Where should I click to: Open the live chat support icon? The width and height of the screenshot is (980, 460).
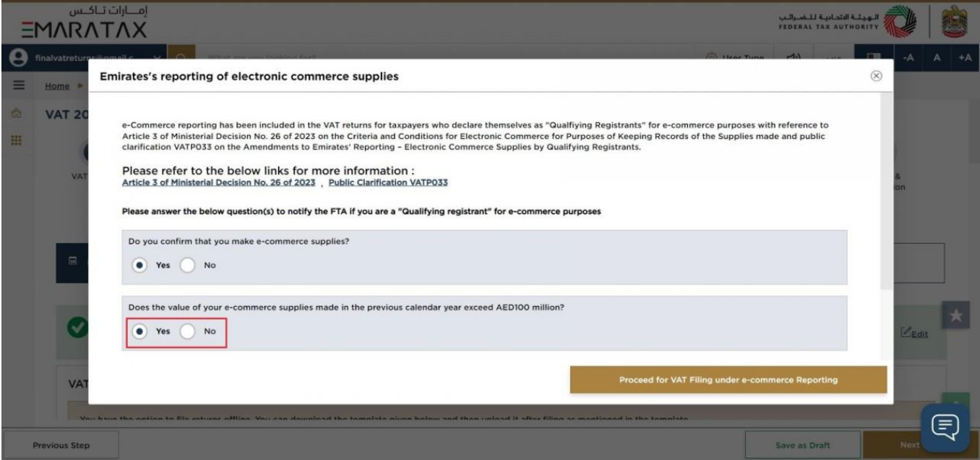click(x=945, y=422)
